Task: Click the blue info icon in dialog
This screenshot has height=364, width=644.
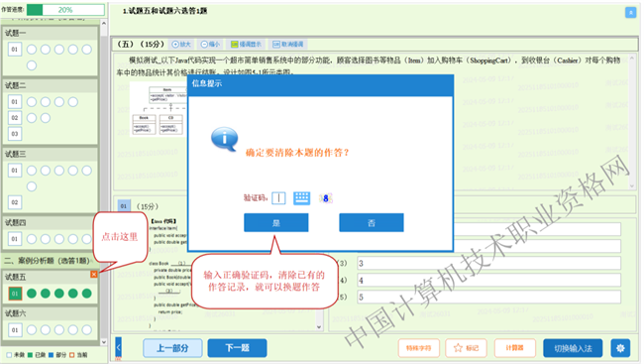Action: click(x=224, y=140)
